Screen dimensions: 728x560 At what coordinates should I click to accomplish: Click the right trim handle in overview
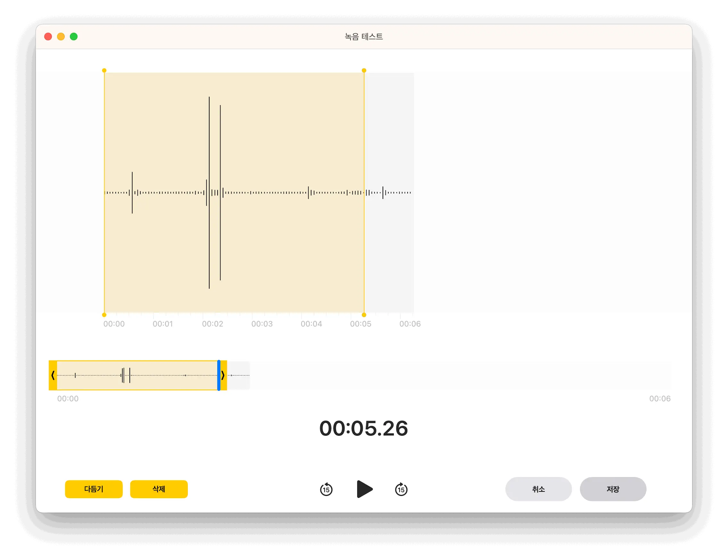point(223,375)
